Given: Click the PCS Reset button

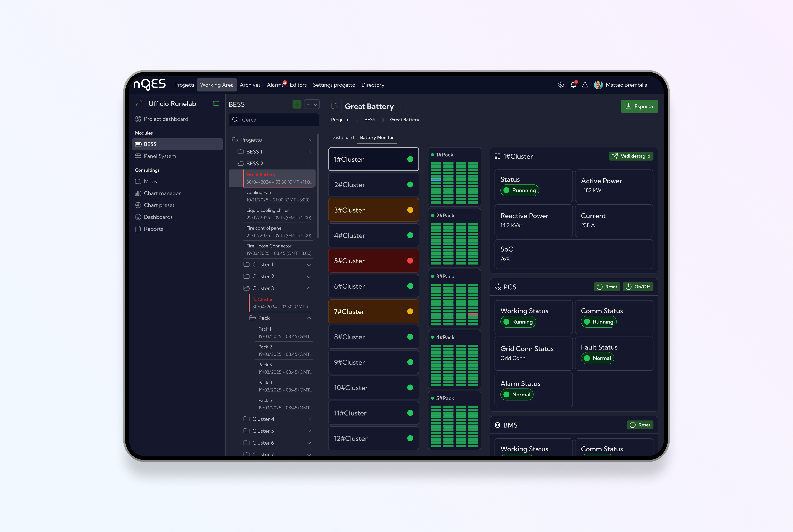Looking at the screenshot, I should tap(607, 287).
